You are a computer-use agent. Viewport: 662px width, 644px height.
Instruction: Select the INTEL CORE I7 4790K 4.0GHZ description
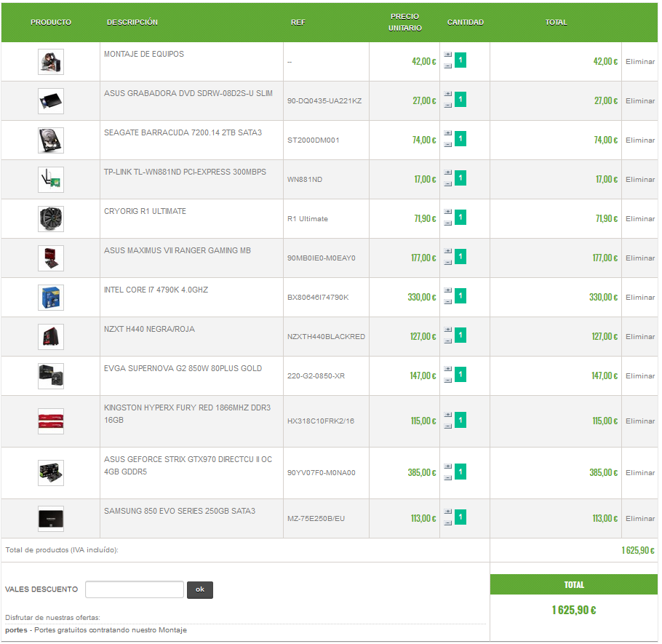point(156,290)
